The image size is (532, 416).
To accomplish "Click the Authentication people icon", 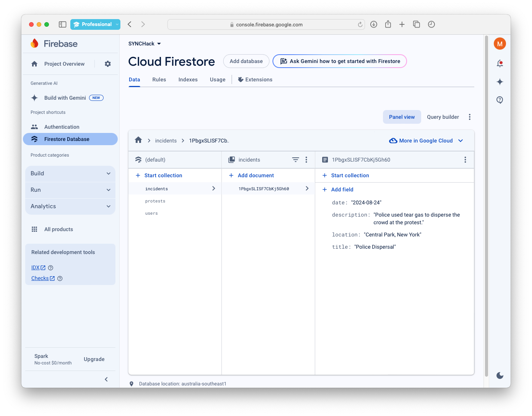I will pos(34,127).
